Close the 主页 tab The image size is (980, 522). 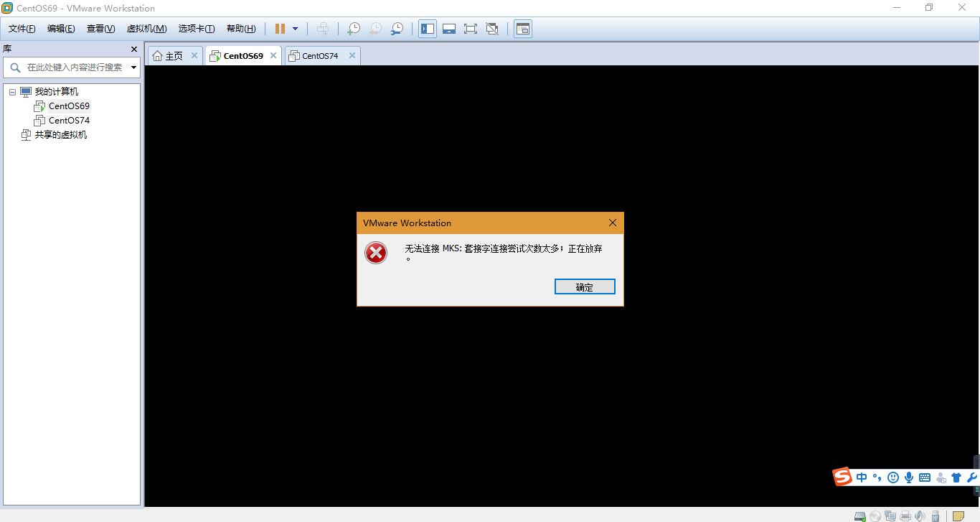(194, 55)
